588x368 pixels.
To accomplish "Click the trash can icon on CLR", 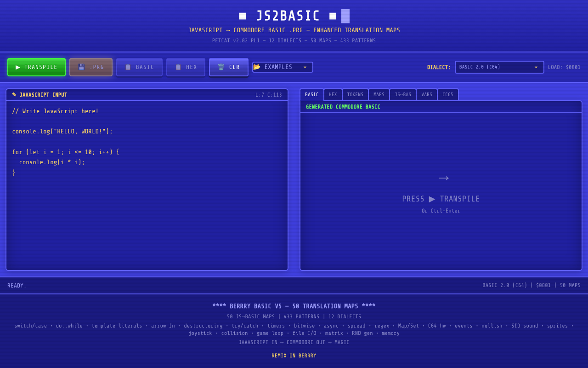I will pos(221,67).
